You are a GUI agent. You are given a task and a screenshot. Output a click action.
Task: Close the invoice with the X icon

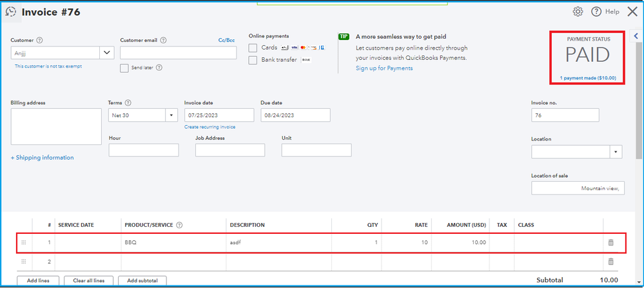[632, 12]
